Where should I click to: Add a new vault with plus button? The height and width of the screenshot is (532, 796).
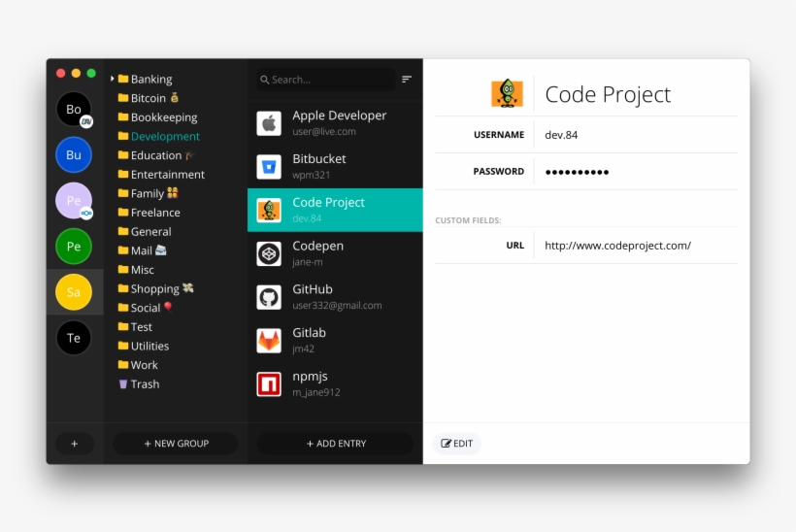74,444
